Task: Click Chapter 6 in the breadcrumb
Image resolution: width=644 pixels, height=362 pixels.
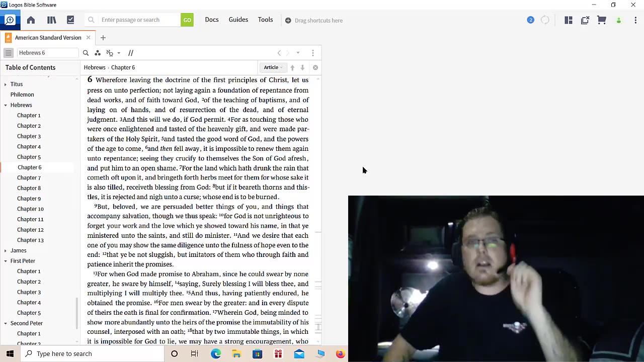Action: (x=123, y=67)
